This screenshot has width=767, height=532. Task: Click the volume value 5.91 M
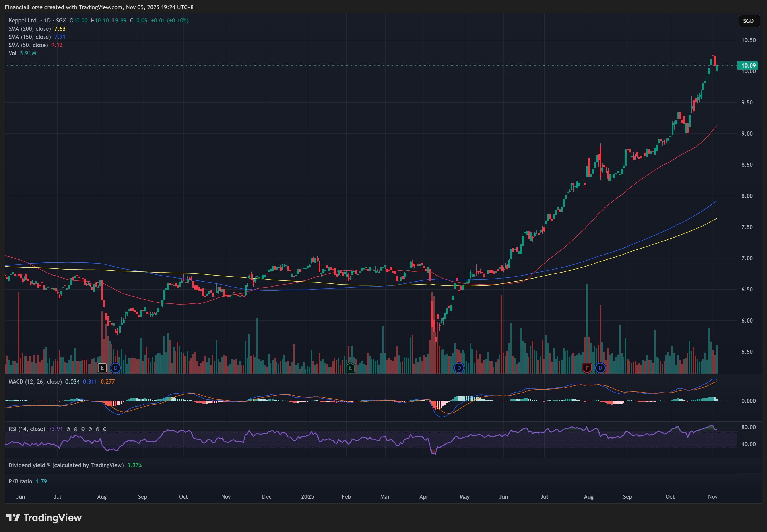pyautogui.click(x=28, y=53)
